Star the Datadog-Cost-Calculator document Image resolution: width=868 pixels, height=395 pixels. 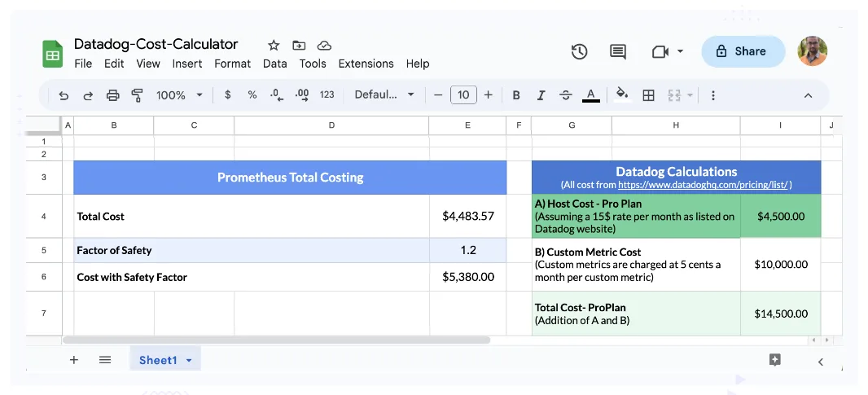tap(274, 46)
